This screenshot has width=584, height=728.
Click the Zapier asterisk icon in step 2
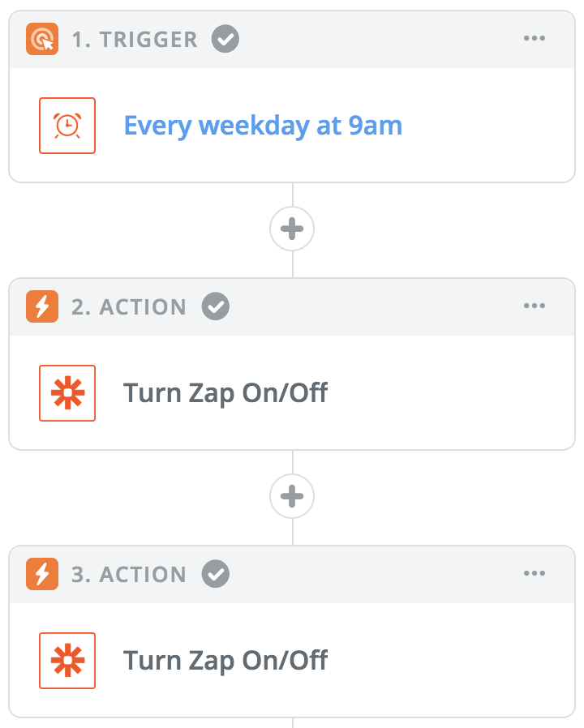click(67, 393)
